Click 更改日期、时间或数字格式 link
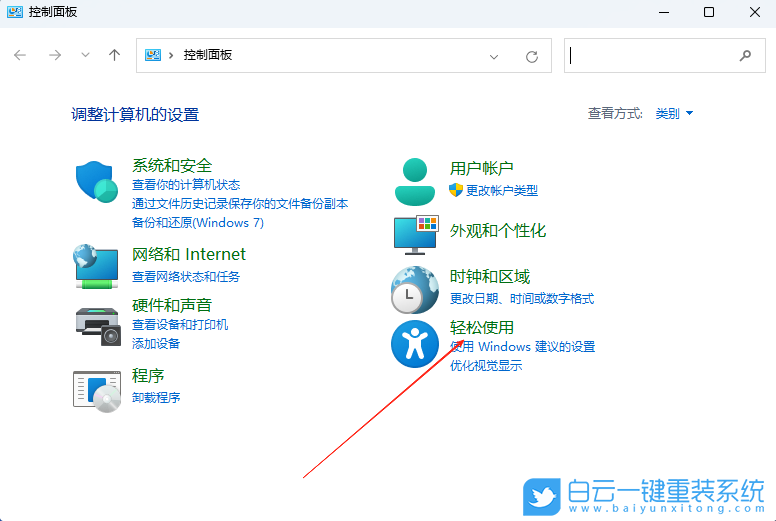 (522, 299)
